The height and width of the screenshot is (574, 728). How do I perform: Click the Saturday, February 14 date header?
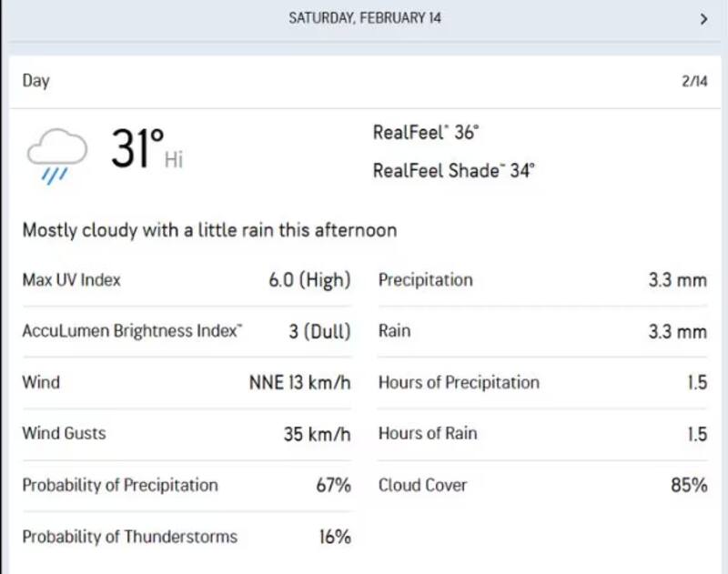coord(365,18)
